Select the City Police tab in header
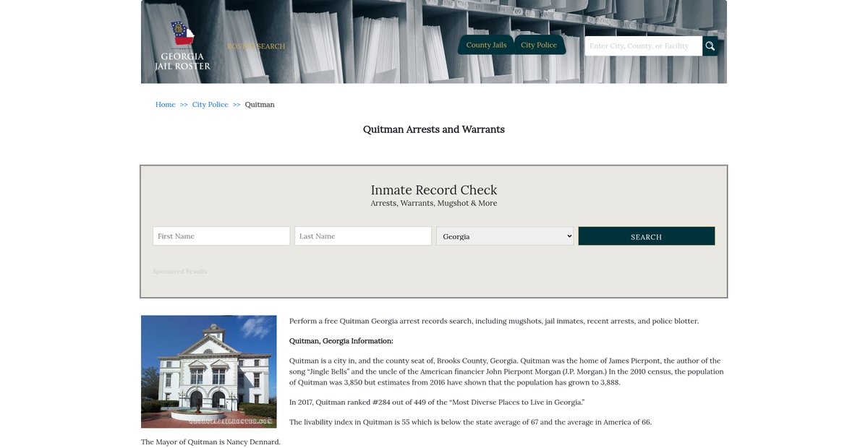The width and height of the screenshot is (868, 448). pyautogui.click(x=539, y=45)
